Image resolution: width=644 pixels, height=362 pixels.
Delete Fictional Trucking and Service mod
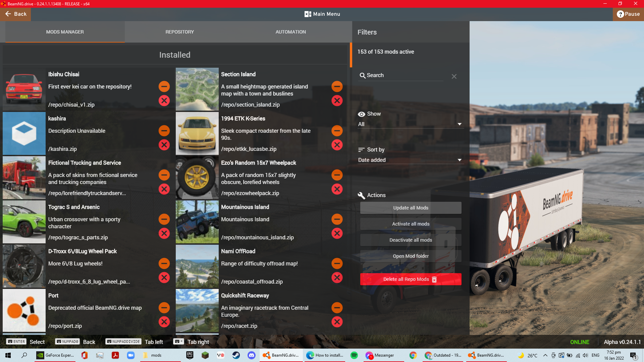(164, 189)
